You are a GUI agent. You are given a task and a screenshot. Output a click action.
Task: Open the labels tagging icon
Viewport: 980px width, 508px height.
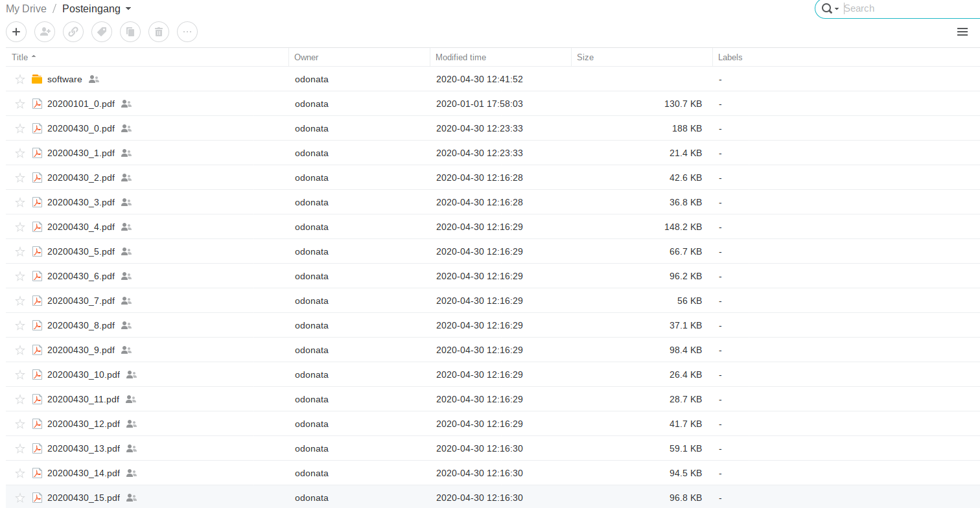coord(102,31)
